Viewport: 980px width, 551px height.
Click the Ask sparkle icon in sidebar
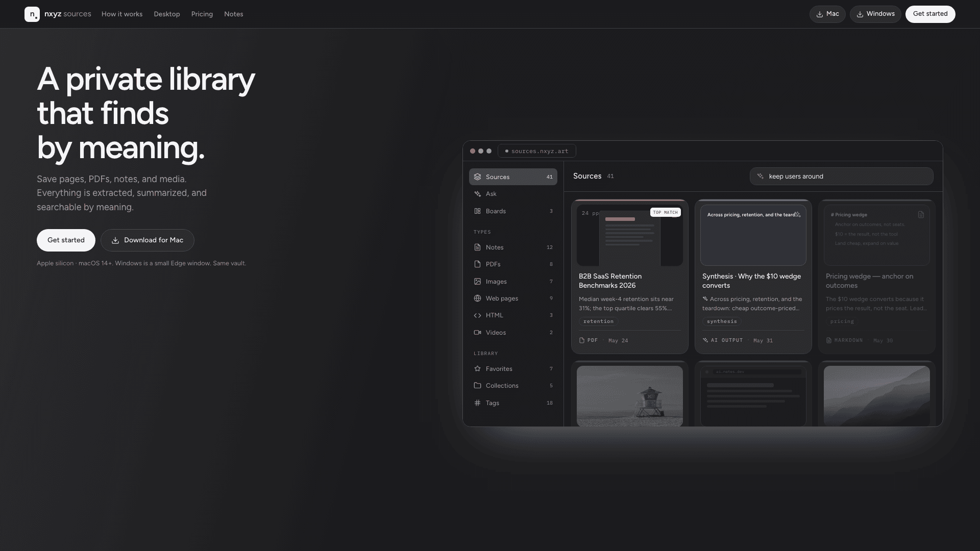[x=478, y=194]
